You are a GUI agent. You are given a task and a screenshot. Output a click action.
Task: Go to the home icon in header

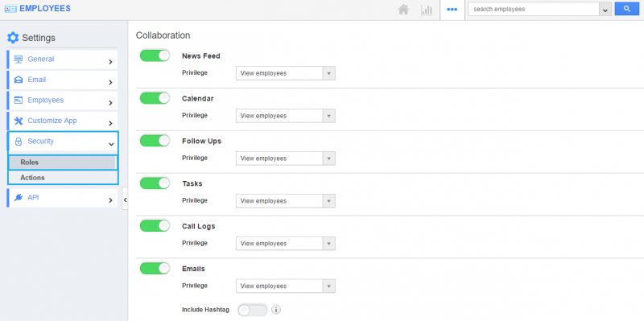pyautogui.click(x=403, y=10)
